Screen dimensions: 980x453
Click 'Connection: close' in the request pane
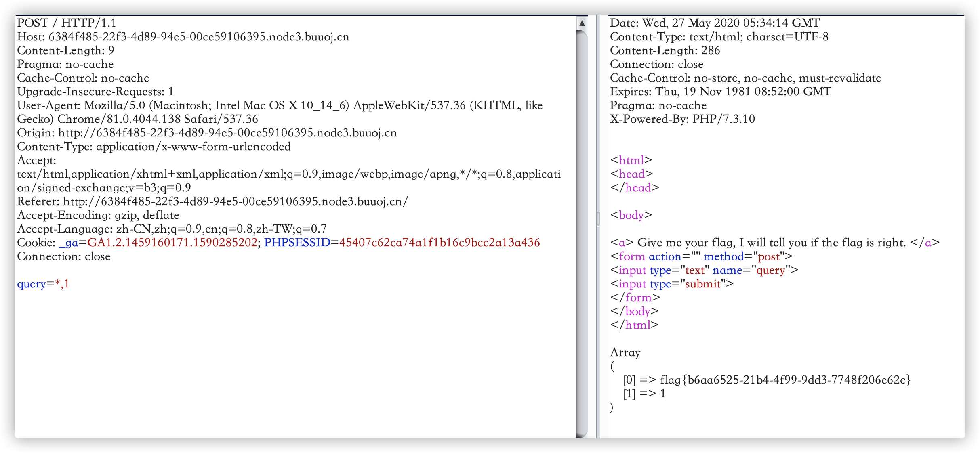64,256
